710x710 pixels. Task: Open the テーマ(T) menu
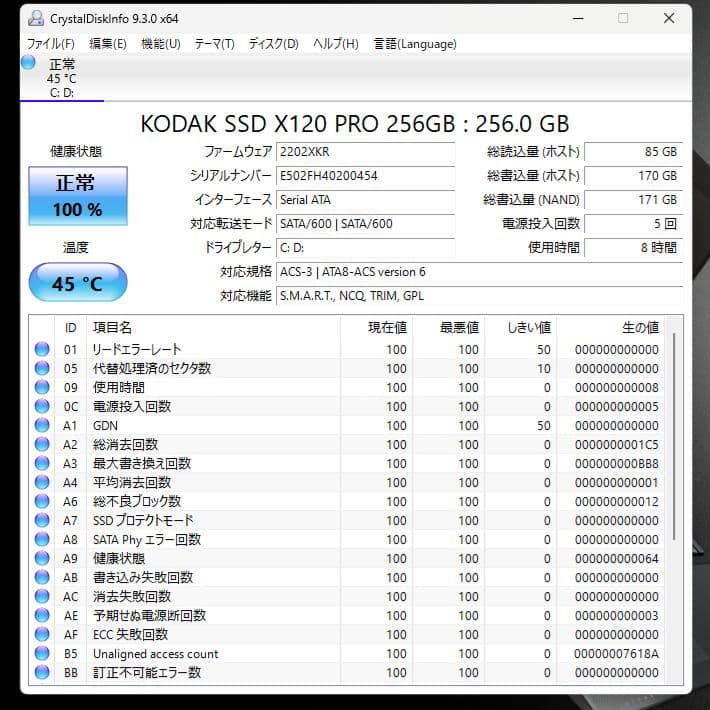[214, 44]
